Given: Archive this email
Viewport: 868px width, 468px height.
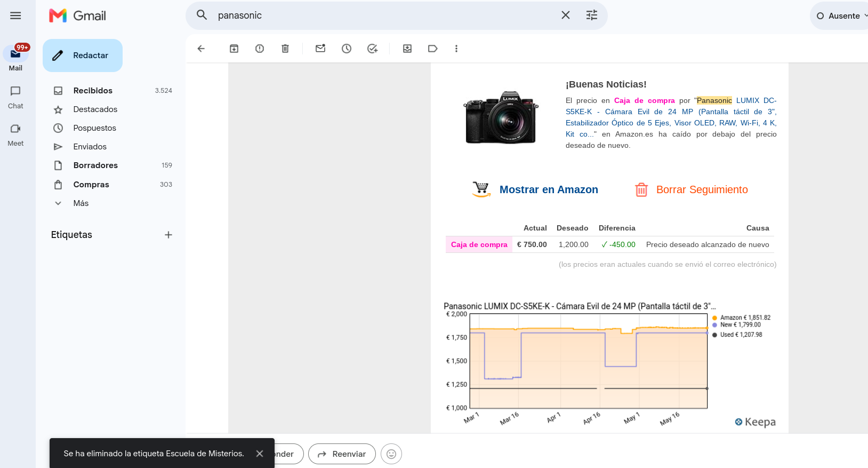Looking at the screenshot, I should (x=234, y=49).
